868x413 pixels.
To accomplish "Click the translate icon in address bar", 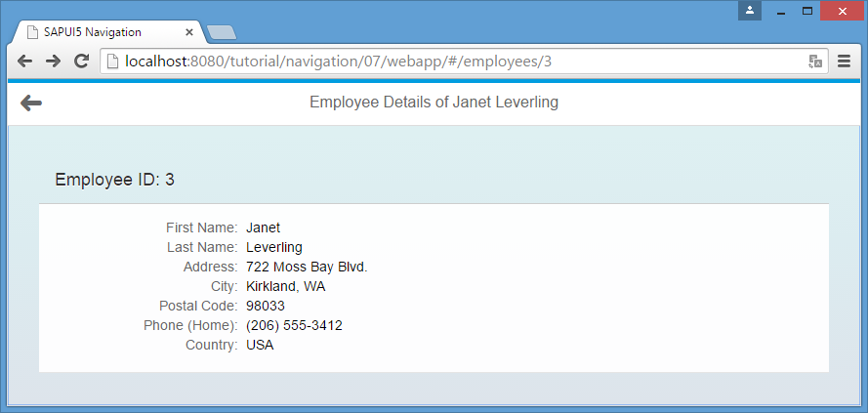I will click(x=815, y=62).
